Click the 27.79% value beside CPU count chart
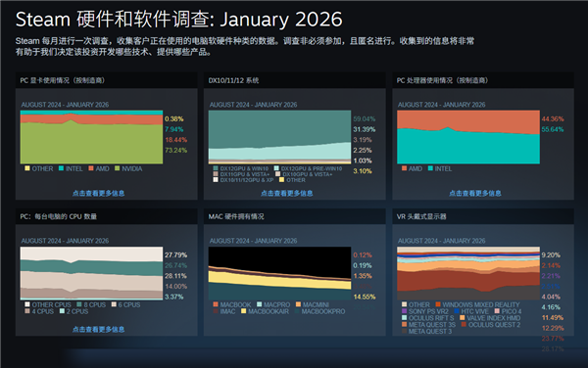The height and width of the screenshot is (368, 588). coord(175,254)
